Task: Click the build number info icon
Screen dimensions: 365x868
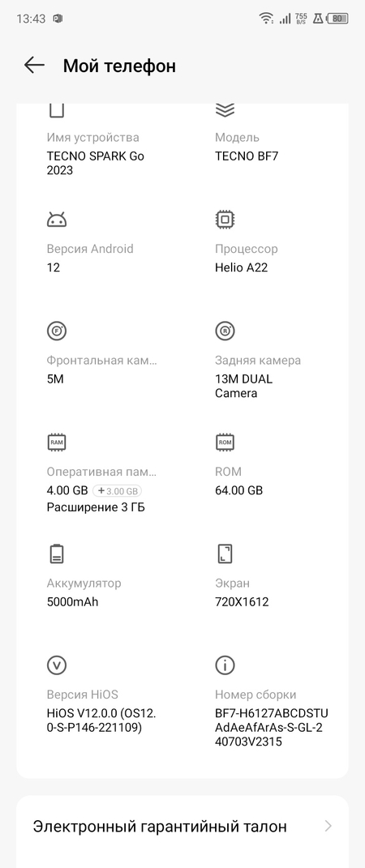Action: [225, 665]
